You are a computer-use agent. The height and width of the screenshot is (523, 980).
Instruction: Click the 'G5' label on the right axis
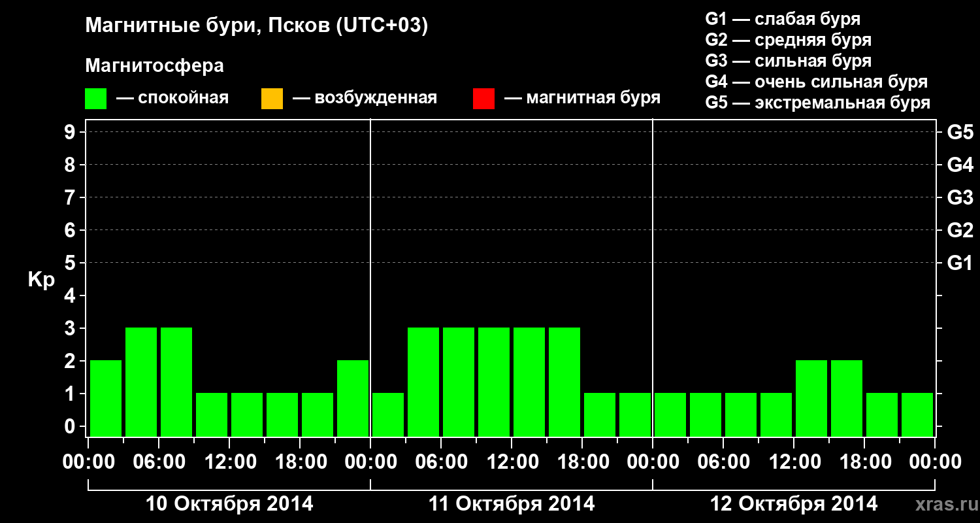pos(960,132)
